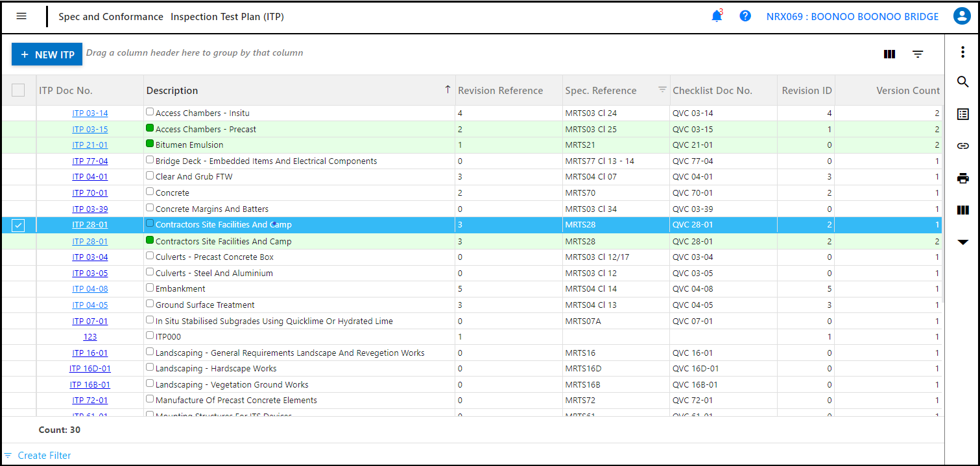980x466 pixels.
Task: Toggle checkbox for Access Chambers - Insitu
Action: click(x=150, y=112)
